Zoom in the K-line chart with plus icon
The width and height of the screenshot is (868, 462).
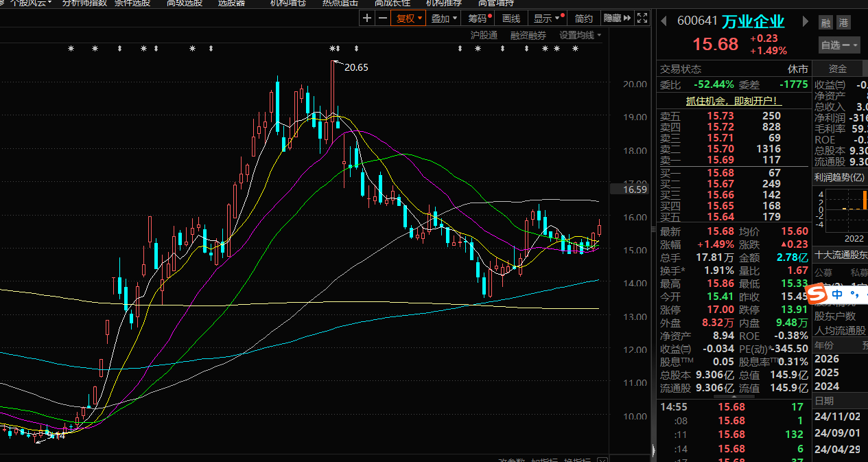(x=367, y=19)
